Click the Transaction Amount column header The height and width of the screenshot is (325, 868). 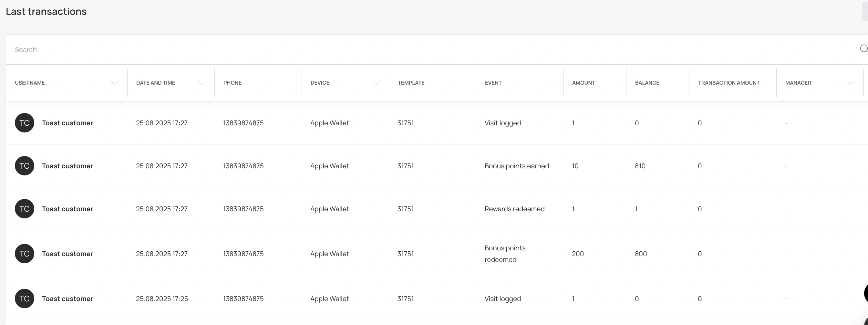728,83
